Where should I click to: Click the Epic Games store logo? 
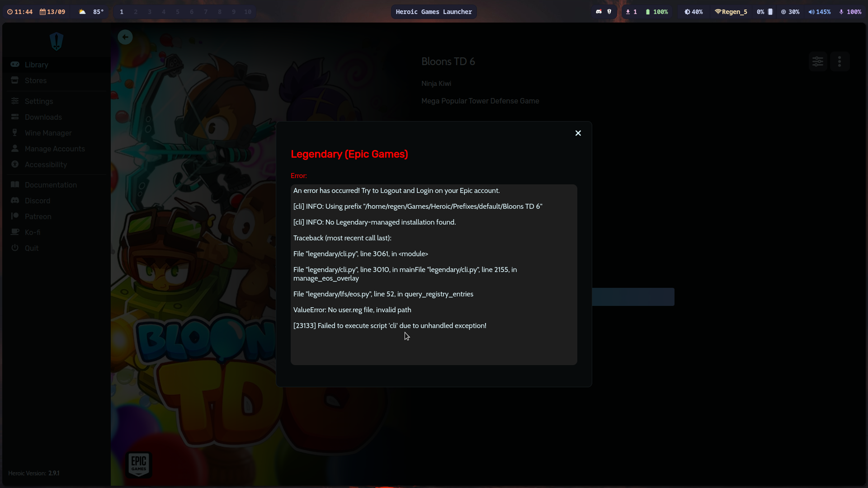[139, 464]
